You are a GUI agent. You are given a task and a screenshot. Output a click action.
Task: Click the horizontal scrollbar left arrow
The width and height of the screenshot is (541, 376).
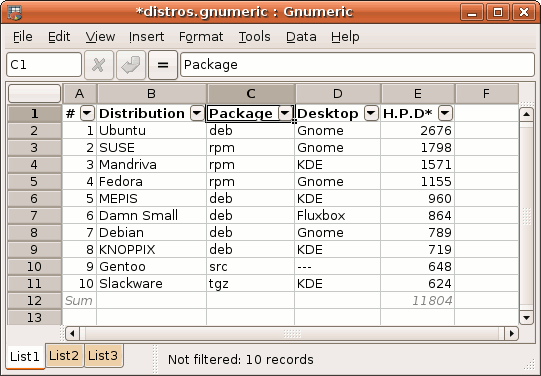(72, 334)
